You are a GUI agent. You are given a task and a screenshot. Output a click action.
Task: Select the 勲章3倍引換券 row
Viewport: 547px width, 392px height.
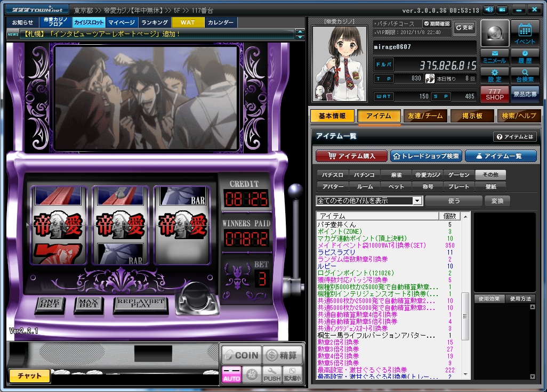point(389,349)
